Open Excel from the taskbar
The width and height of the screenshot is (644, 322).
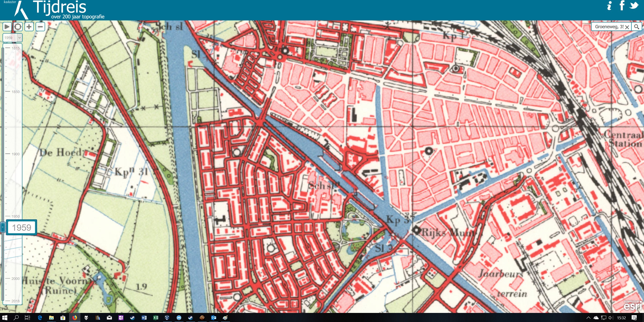(x=156, y=317)
